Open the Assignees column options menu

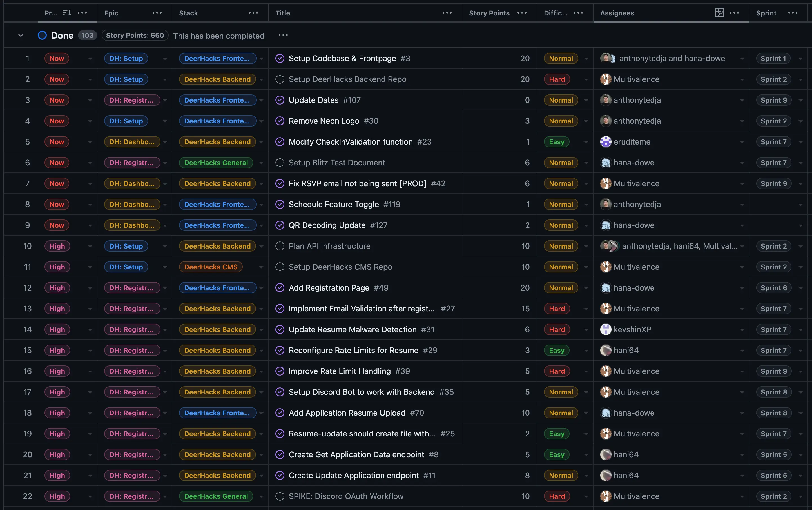pyautogui.click(x=734, y=13)
